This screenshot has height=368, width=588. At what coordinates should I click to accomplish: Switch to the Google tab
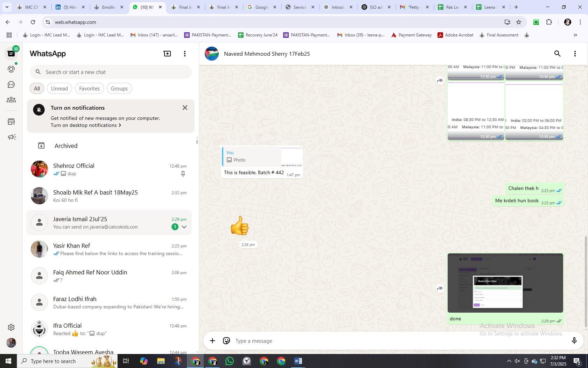[x=261, y=7]
